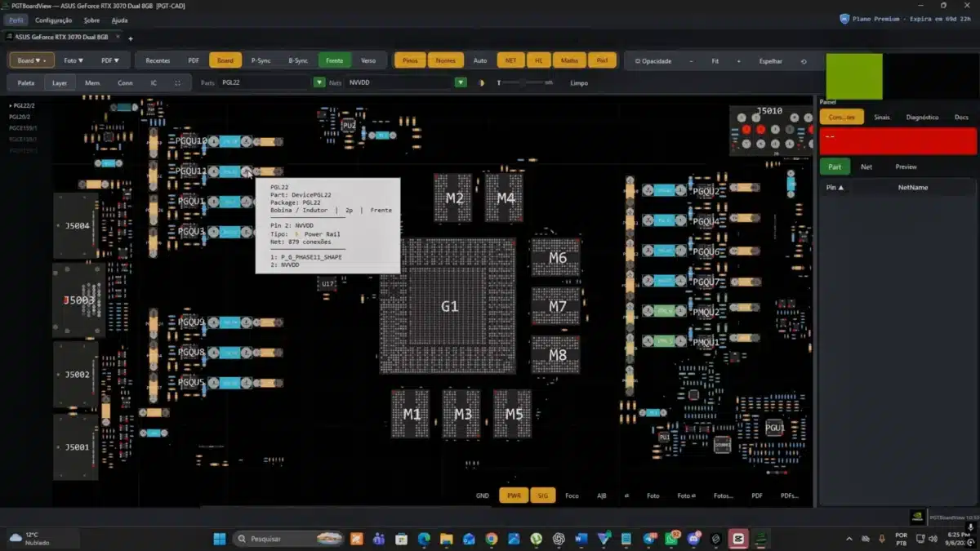This screenshot has height=551, width=980.
Task: Click the Nets input field showing NVVDD
Action: tap(400, 82)
